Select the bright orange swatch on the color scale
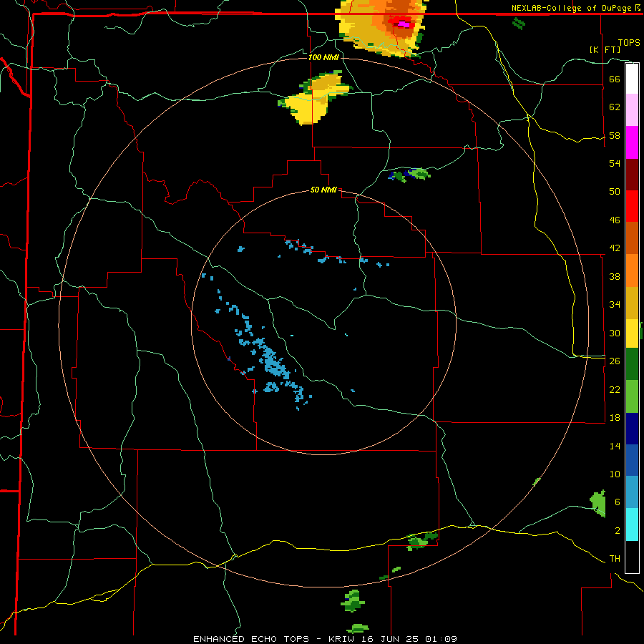The image size is (644, 644). (632, 270)
